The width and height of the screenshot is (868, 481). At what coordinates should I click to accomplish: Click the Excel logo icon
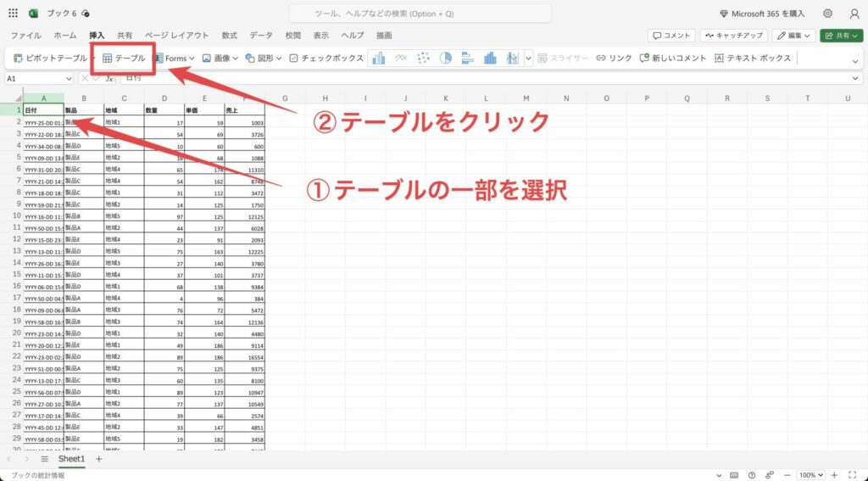[33, 14]
